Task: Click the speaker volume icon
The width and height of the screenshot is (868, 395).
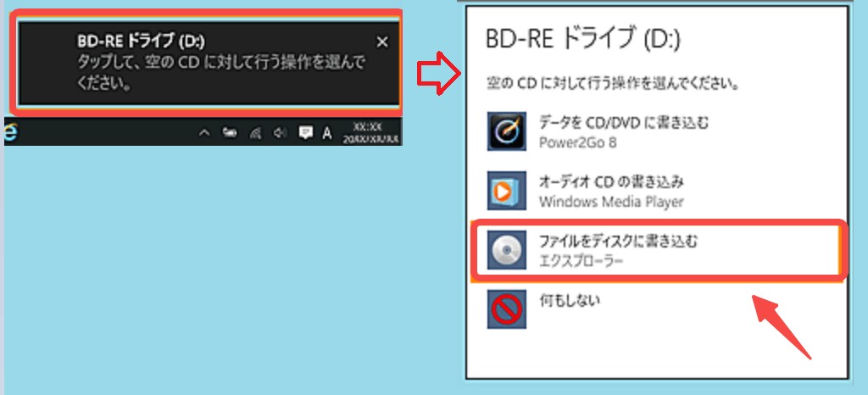Action: tap(281, 133)
